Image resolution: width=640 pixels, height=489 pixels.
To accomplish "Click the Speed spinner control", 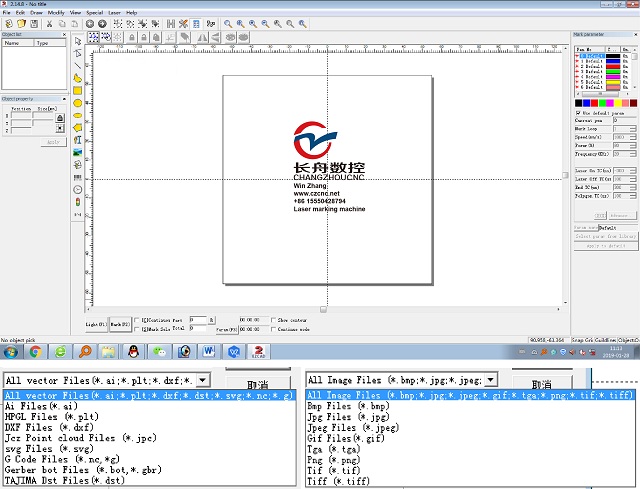I will click(633, 137).
